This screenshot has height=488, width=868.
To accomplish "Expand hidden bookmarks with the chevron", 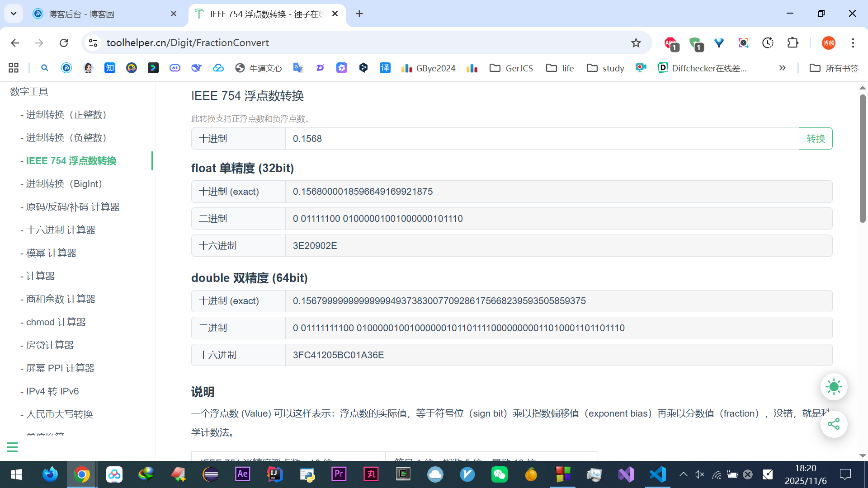I will click(x=782, y=68).
